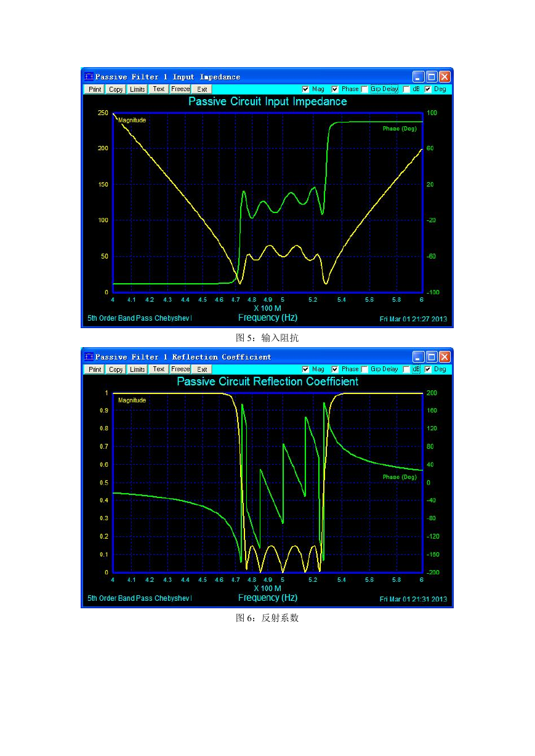Enable Grp Delay in Input Impedance window

coord(364,89)
